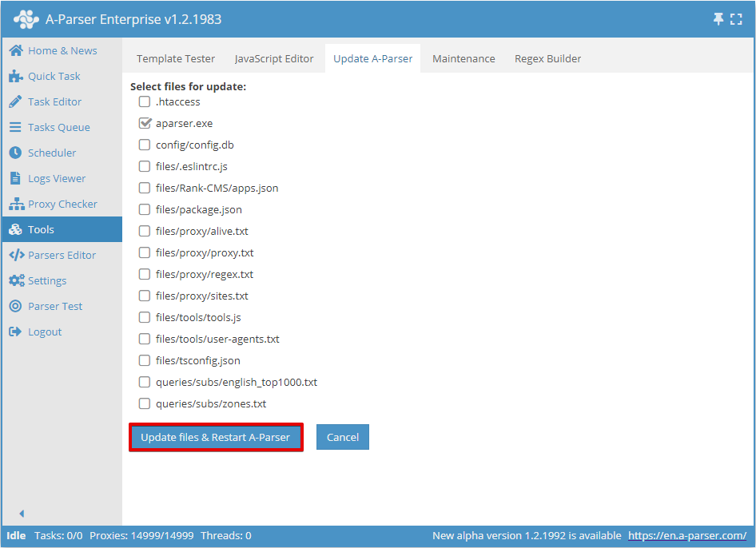The width and height of the screenshot is (756, 548).
Task: Open Proxy Checker sitemap icon
Action: [x=15, y=204]
